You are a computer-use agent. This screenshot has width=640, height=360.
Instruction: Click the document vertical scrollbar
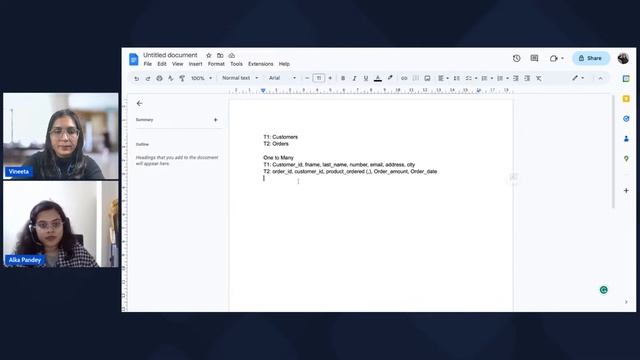[x=613, y=152]
